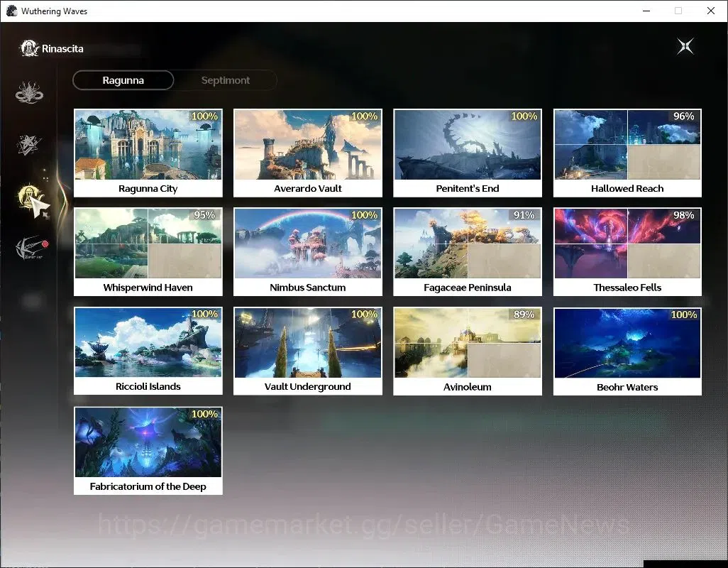The width and height of the screenshot is (728, 568).
Task: Select the highlighted golden Rinascita sidebar icon
Action: (x=30, y=197)
